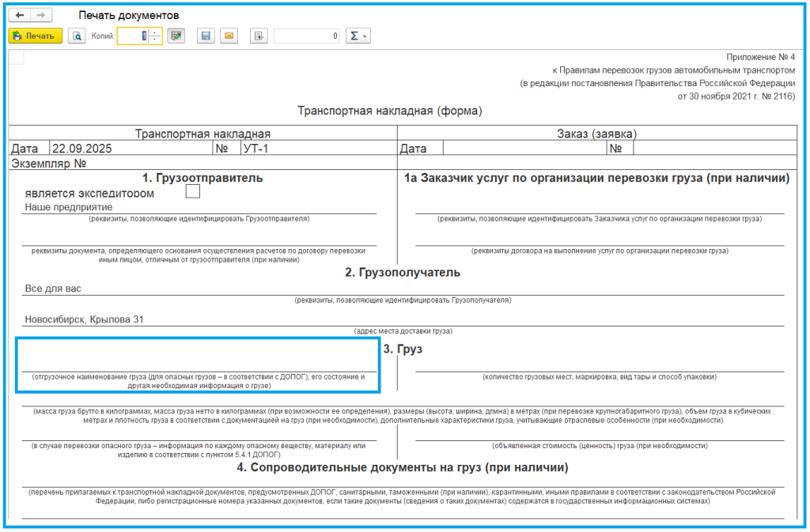The height and width of the screenshot is (532, 810).
Task: Check the 'является экспедитором' checkbox
Action: (x=192, y=192)
